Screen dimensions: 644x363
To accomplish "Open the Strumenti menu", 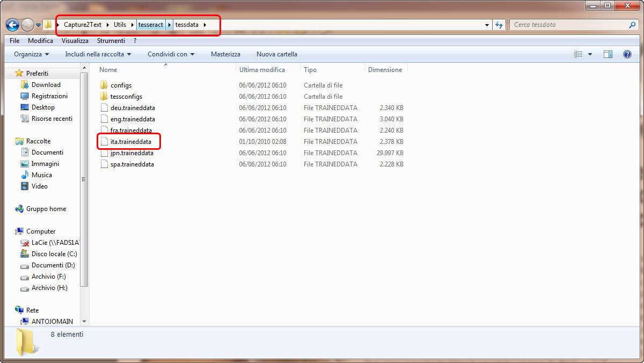I will click(111, 41).
